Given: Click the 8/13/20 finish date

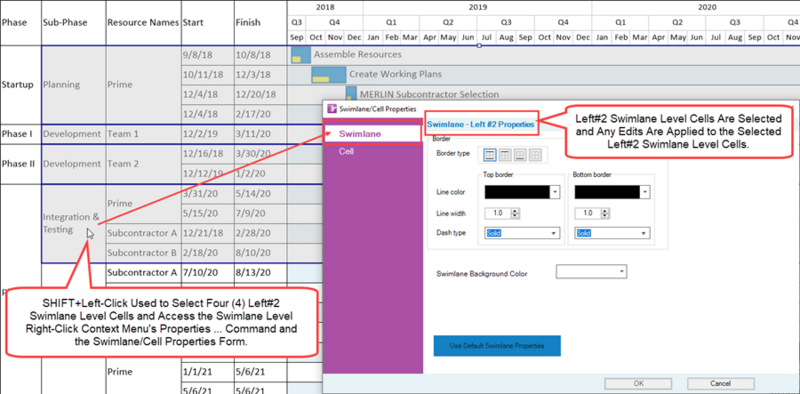Looking at the screenshot, I should coord(261,272).
